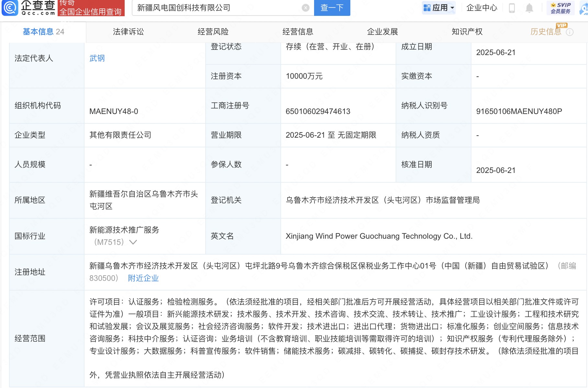588x388 pixels.
Task: Click the 法定代表人 label
Action: pyautogui.click(x=34, y=58)
